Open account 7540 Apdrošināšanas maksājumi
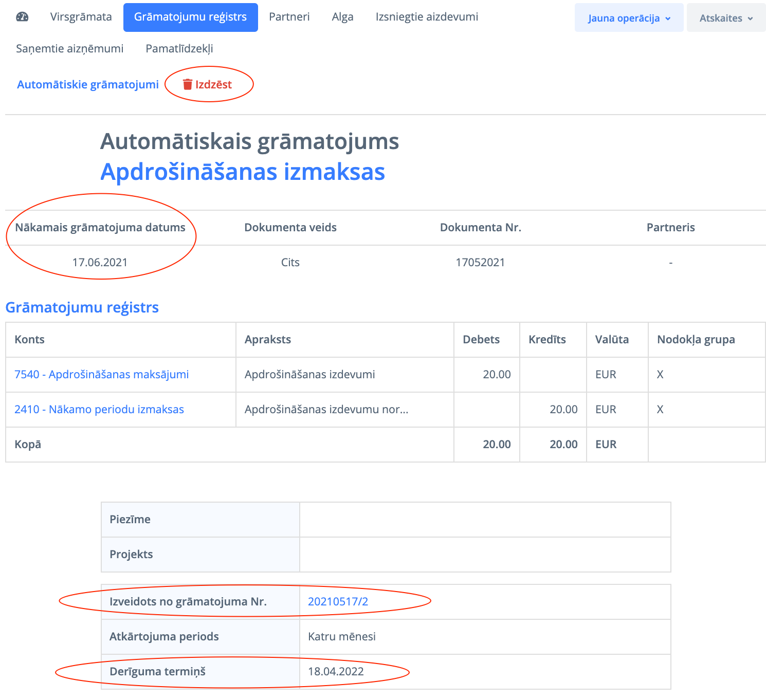 pos(101,375)
